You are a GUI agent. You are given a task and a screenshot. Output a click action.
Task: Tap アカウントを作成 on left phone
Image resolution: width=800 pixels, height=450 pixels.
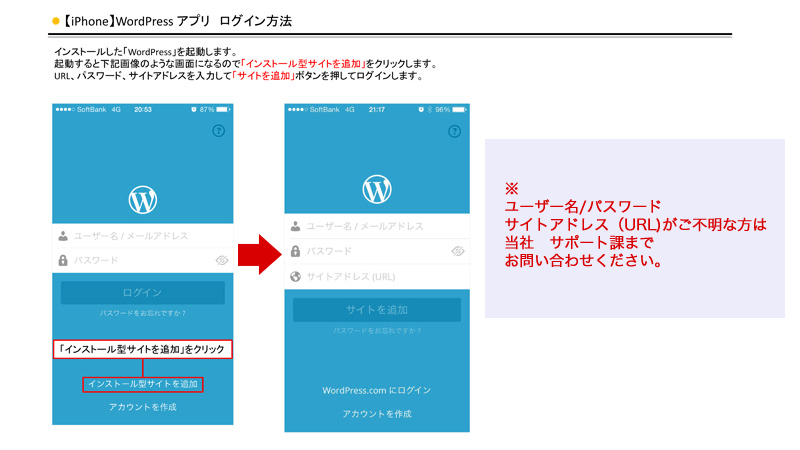pyautogui.click(x=143, y=407)
